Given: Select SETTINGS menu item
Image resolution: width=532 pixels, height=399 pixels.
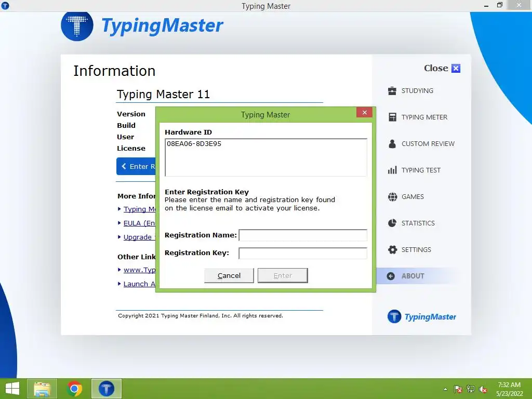Looking at the screenshot, I should tap(416, 250).
